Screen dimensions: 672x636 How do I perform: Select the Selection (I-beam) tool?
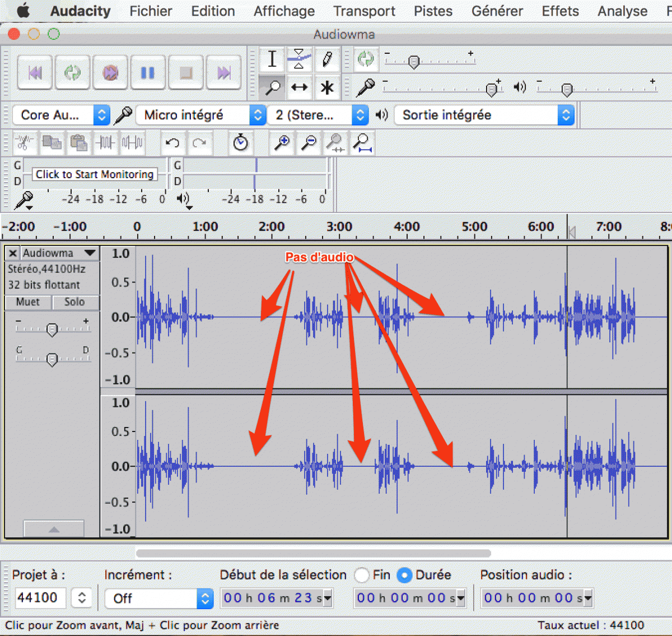click(272, 59)
